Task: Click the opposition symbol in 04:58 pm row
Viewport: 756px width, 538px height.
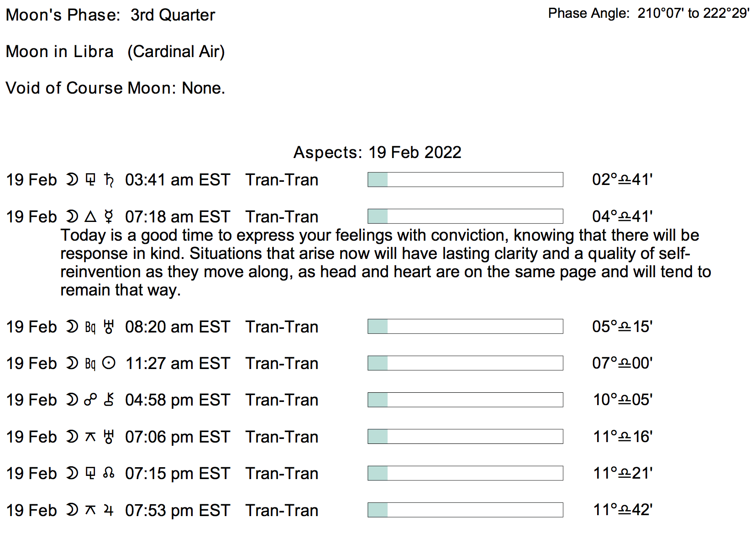Action: (90, 400)
